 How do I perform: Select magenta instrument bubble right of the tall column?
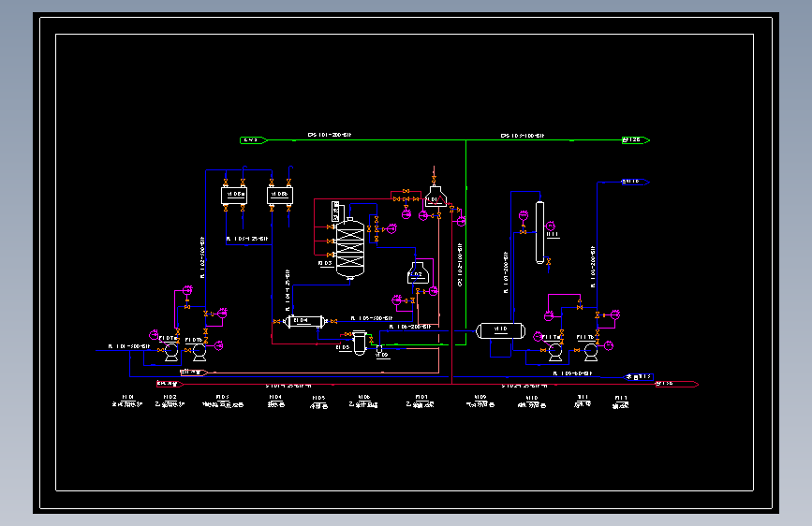click(551, 226)
